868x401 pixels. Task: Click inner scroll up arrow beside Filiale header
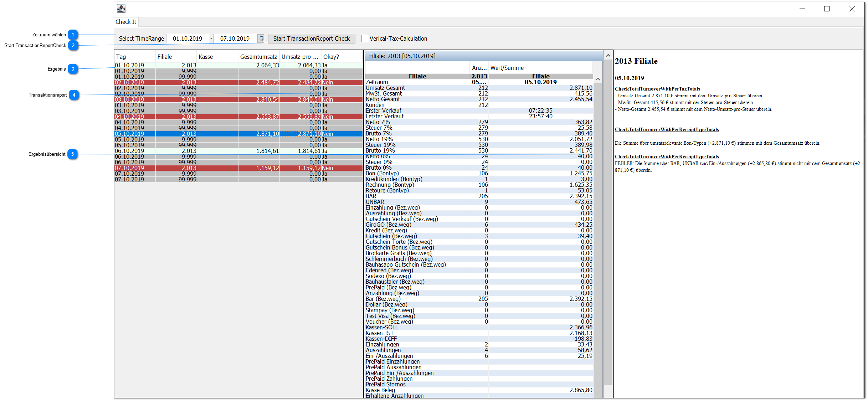[598, 79]
